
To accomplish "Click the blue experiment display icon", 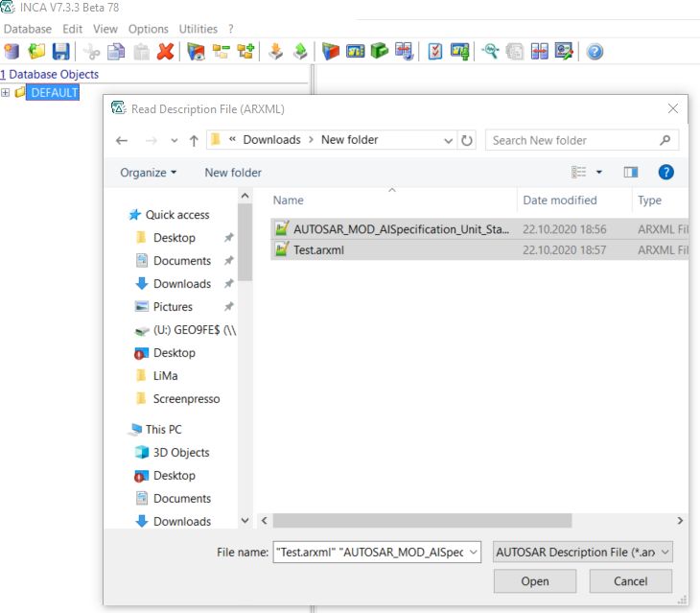I will click(356, 52).
